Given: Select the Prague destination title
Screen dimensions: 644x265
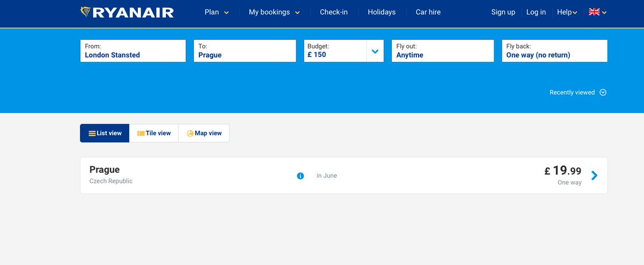Looking at the screenshot, I should pos(105,170).
